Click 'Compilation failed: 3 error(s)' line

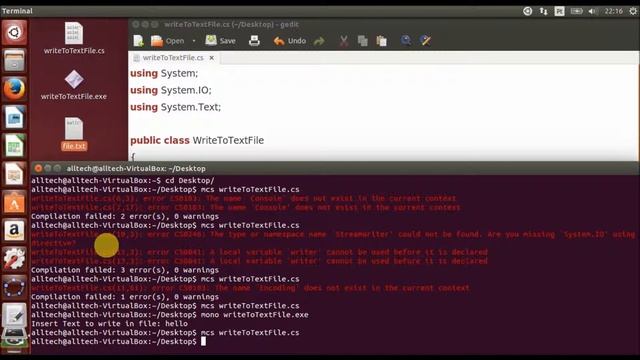click(x=125, y=270)
